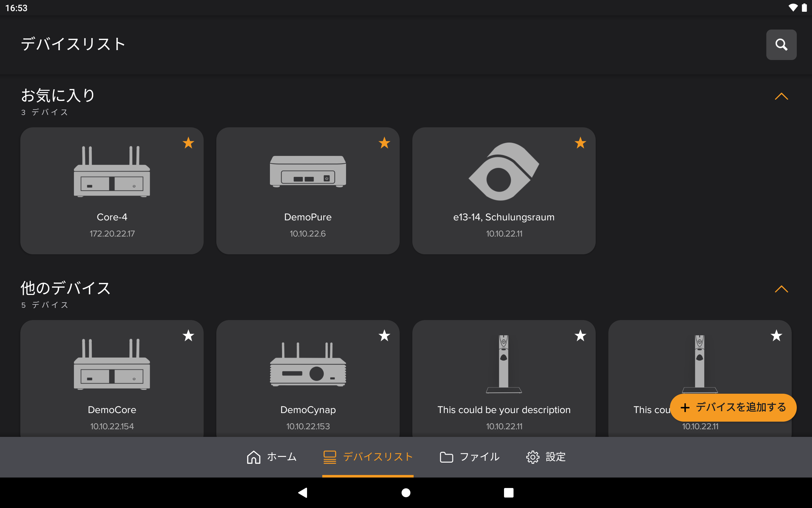This screenshot has width=812, height=508.
Task: Star the 'This could be your description' device
Action: [x=580, y=336]
